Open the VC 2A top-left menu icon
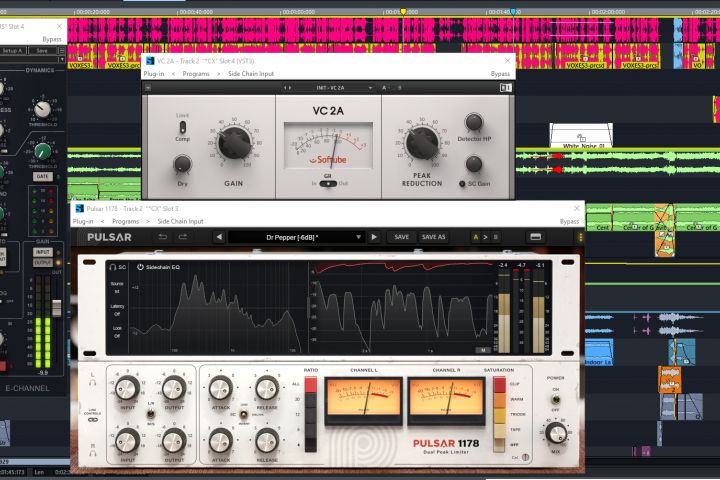 click(x=148, y=87)
